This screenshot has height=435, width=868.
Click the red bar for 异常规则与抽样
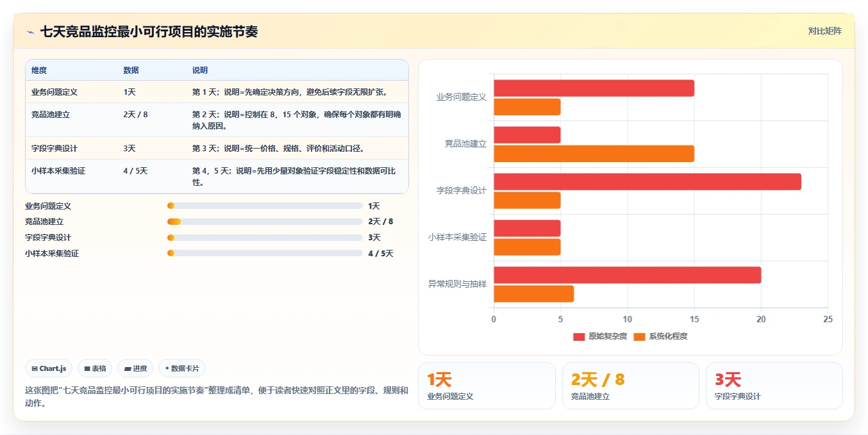point(627,275)
